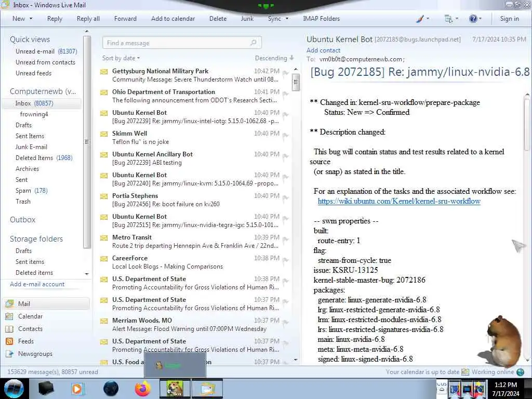This screenshot has height=399, width=532.
Task: Open the Calendar icon in navigation shortcuts
Action: pos(9,316)
